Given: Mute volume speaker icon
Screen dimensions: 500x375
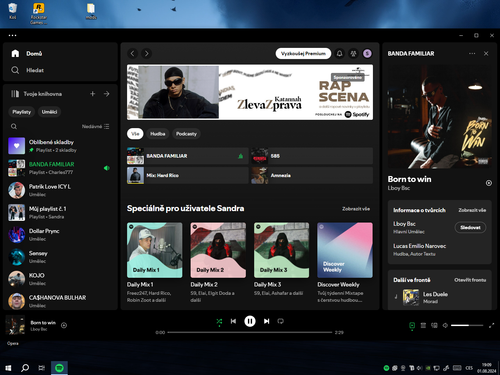Looking at the screenshot, I should click(445, 325).
